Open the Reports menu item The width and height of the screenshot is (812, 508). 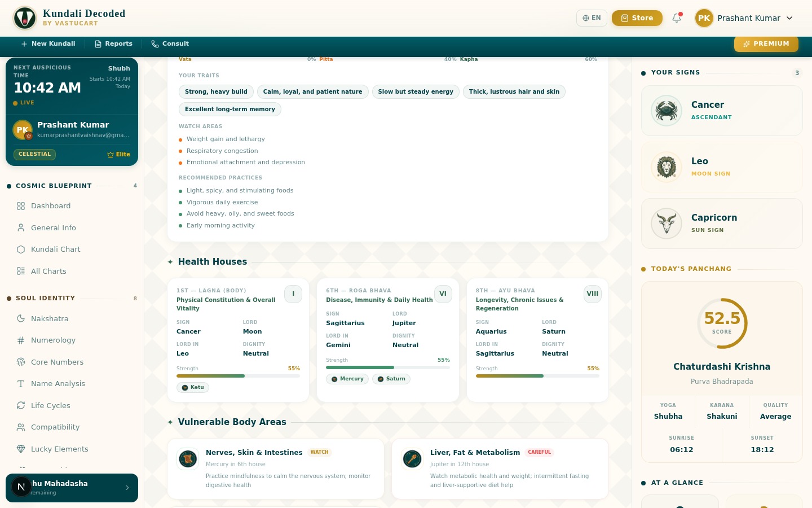click(113, 44)
